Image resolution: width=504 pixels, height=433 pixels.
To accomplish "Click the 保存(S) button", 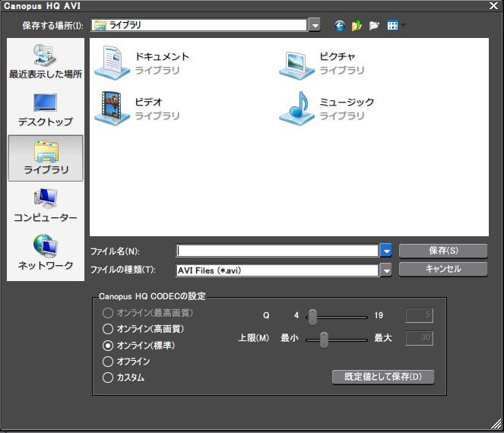I will tap(443, 251).
